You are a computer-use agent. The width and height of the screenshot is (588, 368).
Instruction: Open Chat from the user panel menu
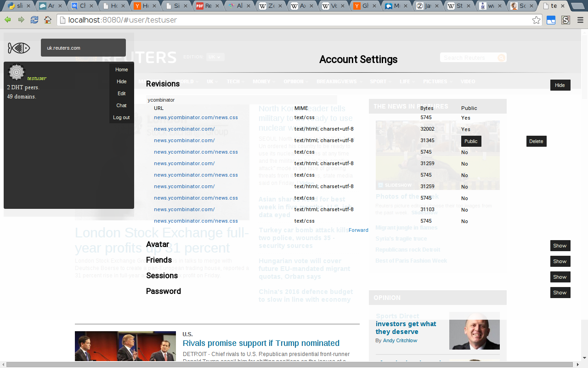121,105
